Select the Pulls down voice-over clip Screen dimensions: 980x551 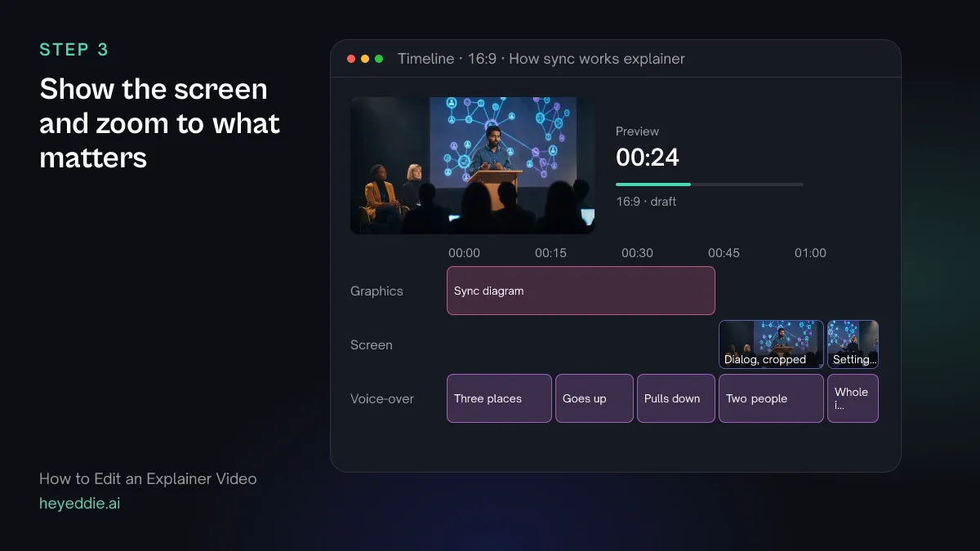coord(676,398)
